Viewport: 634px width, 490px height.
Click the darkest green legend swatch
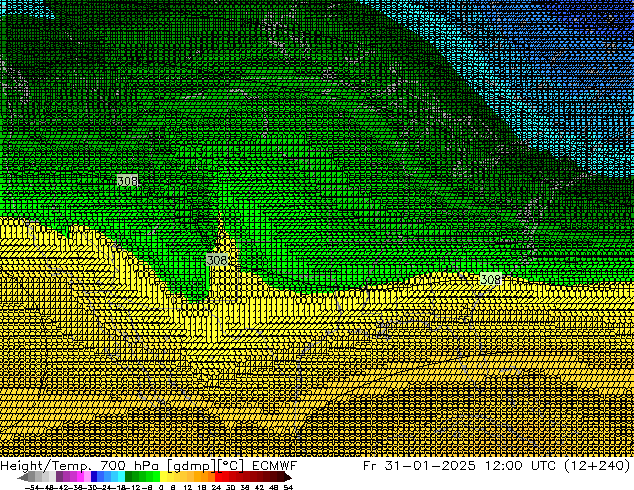click(129, 477)
